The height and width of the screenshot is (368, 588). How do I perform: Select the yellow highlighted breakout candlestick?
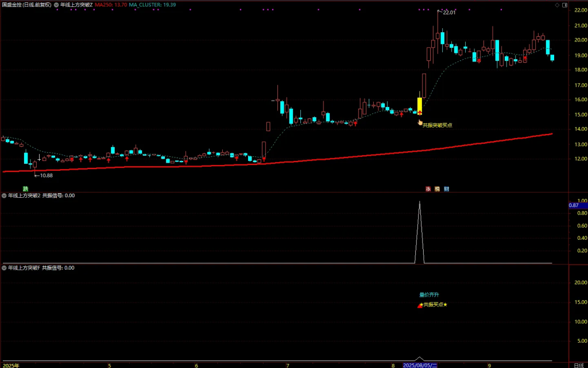point(420,106)
